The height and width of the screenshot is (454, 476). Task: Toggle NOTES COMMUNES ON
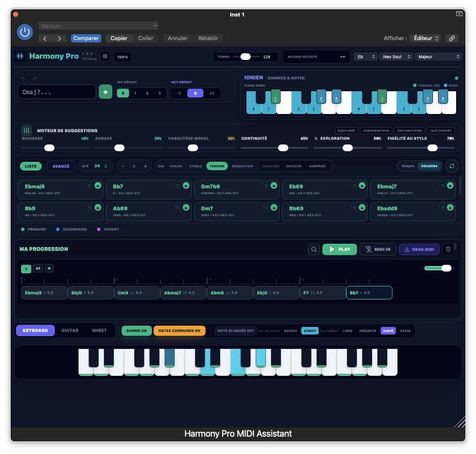tap(179, 331)
